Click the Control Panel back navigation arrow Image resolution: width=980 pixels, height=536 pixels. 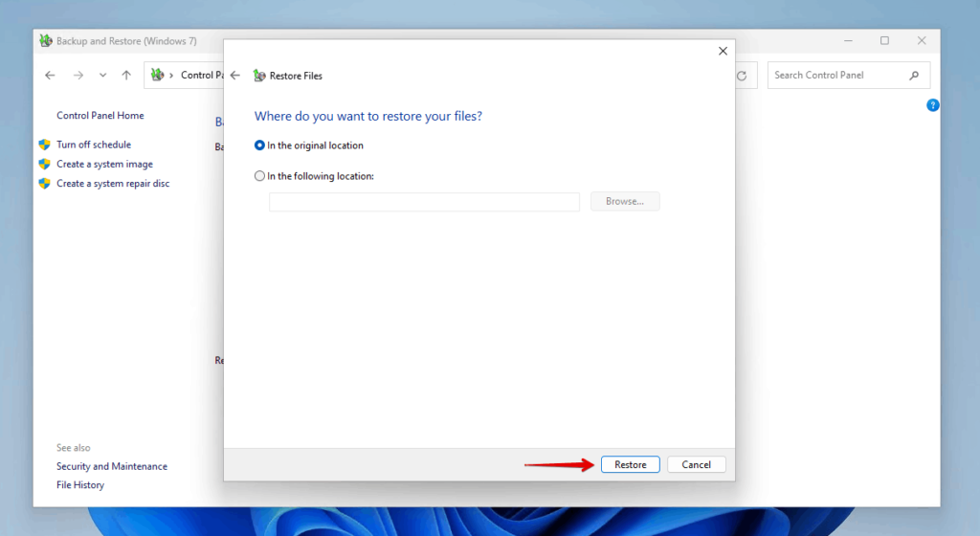[51, 76]
